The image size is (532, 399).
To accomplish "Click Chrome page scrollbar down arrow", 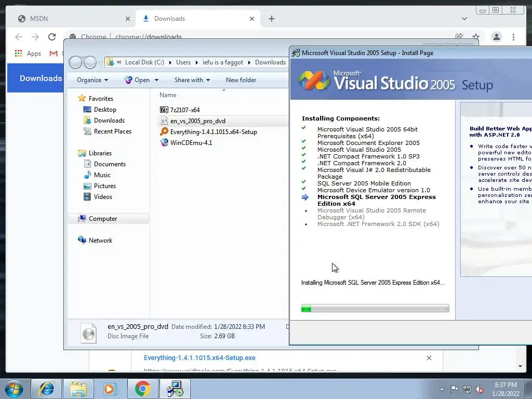I will tap(520, 366).
